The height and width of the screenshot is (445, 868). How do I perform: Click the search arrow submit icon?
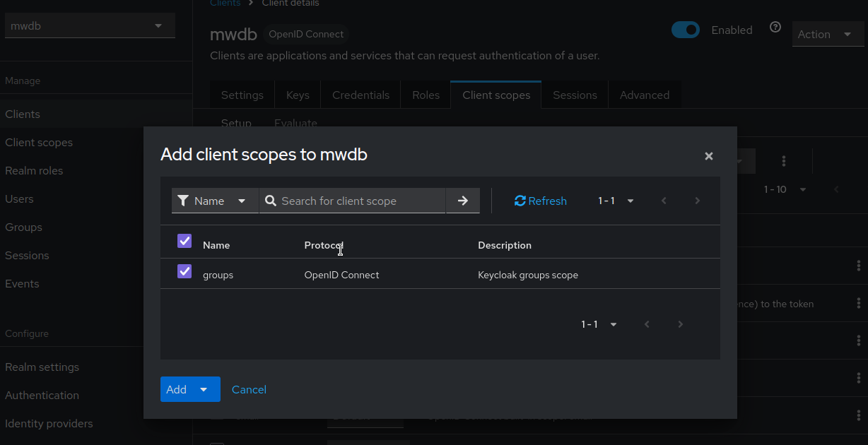[x=463, y=201]
